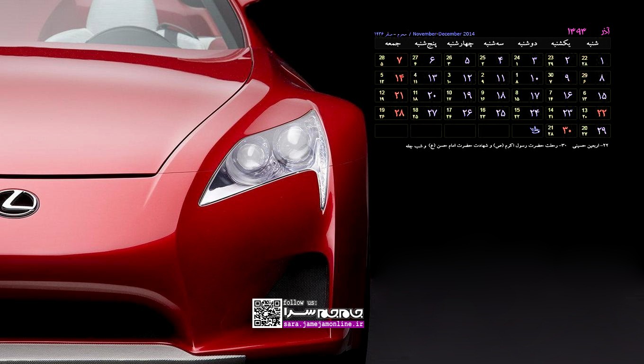Select the red holiday day ۳۰
Screen dimensions: 644x364
tap(567, 131)
